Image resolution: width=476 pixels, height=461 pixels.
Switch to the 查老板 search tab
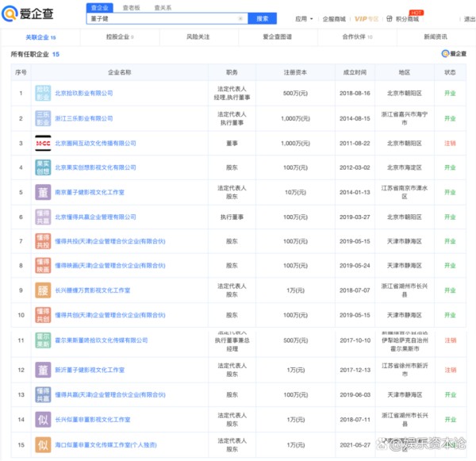(132, 8)
